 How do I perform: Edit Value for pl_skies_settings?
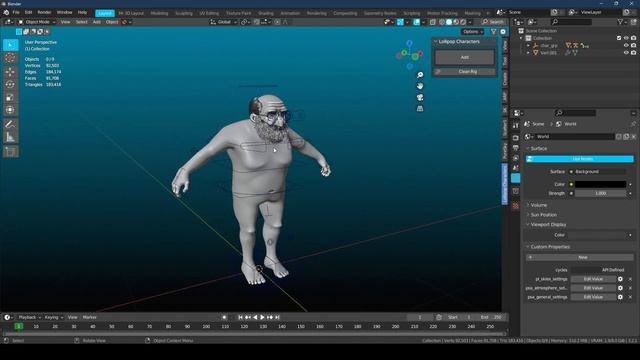coord(593,279)
